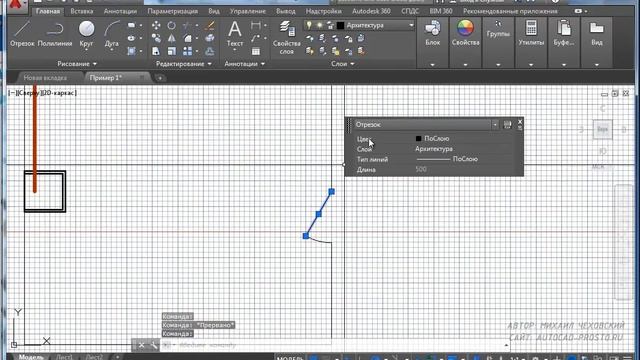
Task: Toggle layer freeze sun icon
Action: (320, 25)
